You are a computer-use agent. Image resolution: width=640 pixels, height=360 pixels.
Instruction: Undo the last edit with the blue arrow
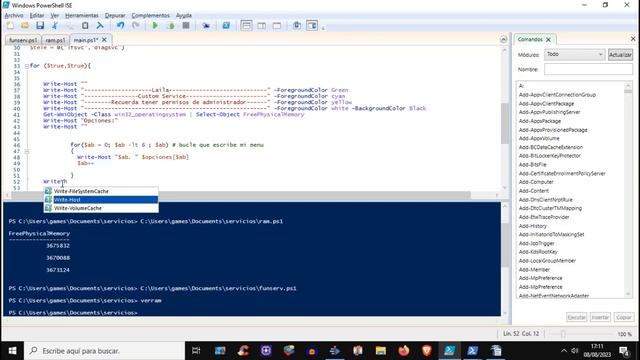120,26
